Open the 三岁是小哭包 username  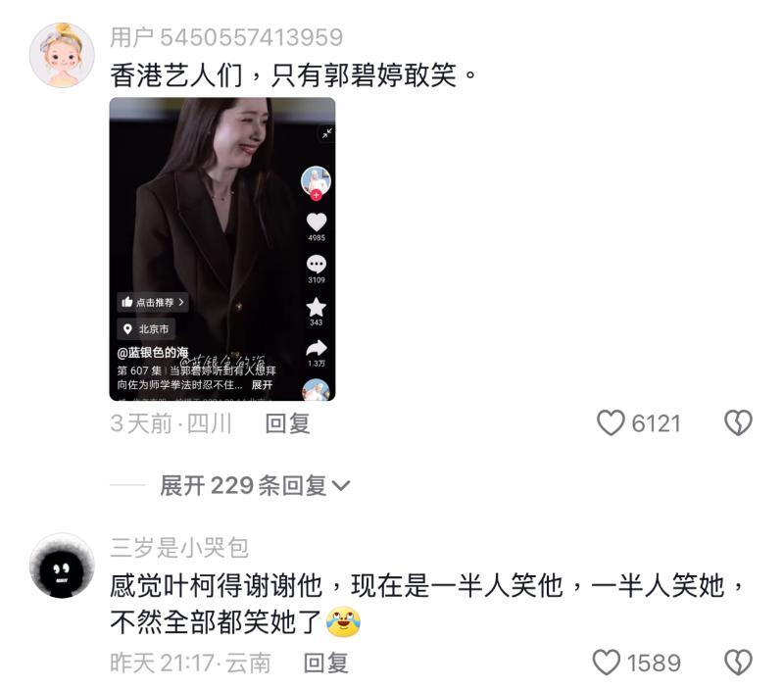179,548
